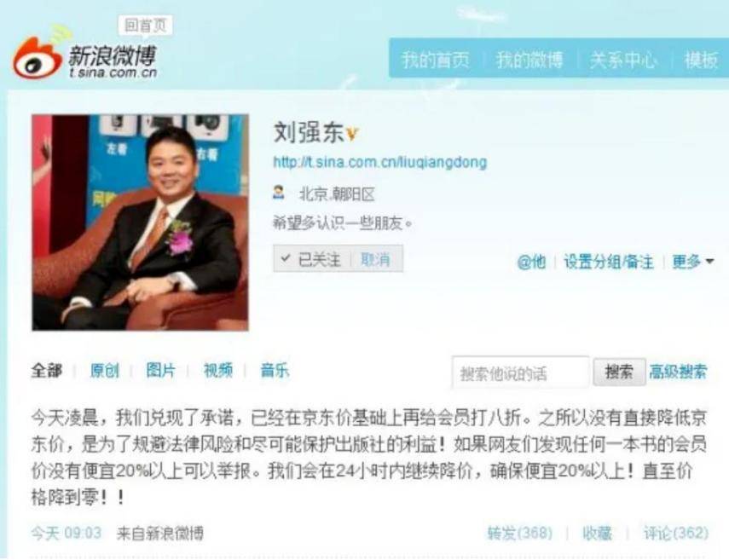Click the small gender avatar icon

click(x=279, y=193)
